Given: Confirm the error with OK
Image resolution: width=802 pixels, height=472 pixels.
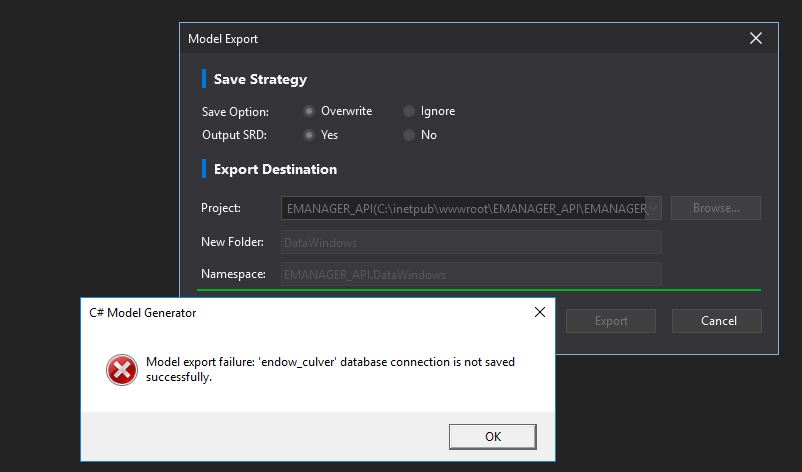Looking at the screenshot, I should [492, 437].
